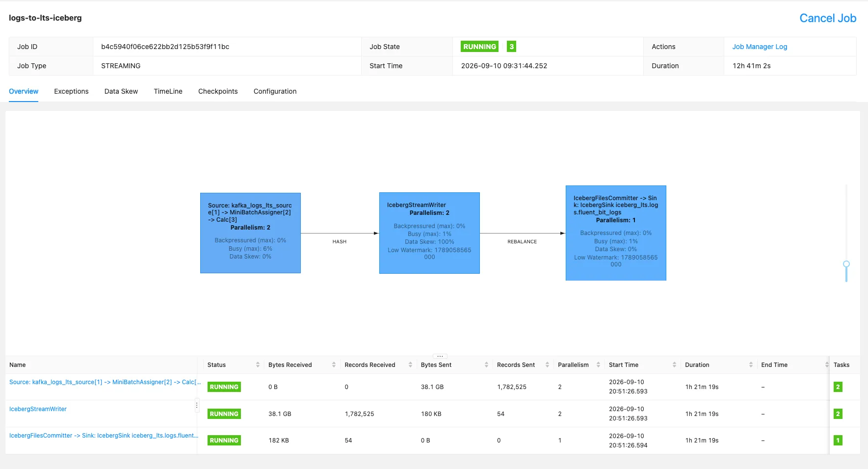Open the Job Manager Log link
Screen dimensions: 868x469
tap(760, 47)
